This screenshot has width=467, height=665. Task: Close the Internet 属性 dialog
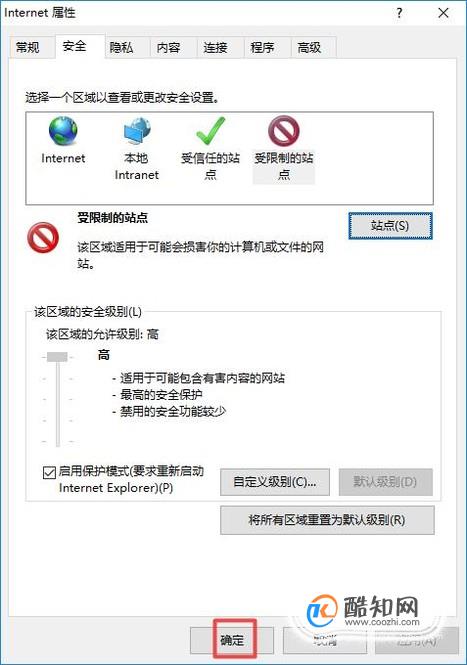point(443,13)
